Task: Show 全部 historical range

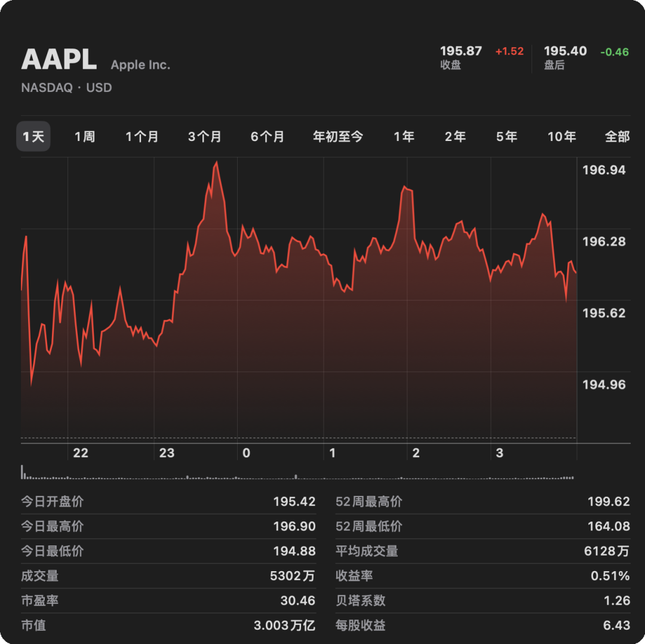Action: pyautogui.click(x=617, y=137)
